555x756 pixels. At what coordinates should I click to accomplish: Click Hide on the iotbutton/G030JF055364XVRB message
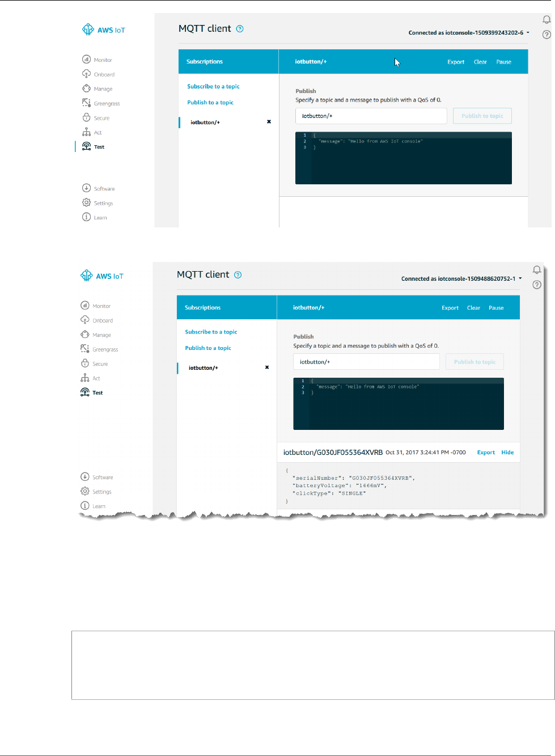[x=507, y=453]
